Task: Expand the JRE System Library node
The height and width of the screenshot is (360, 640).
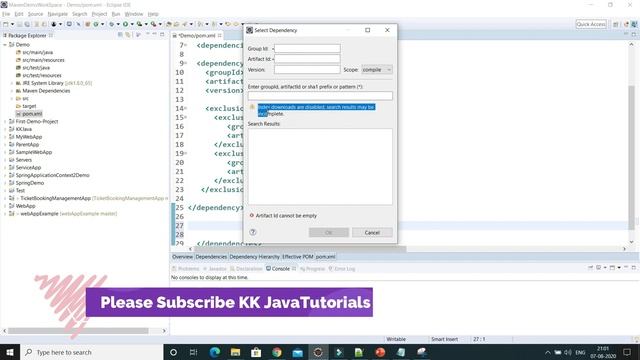Action: click(12, 83)
